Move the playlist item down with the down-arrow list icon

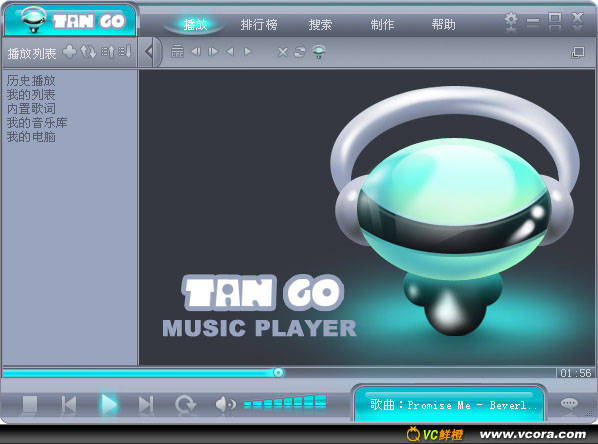click(x=125, y=51)
